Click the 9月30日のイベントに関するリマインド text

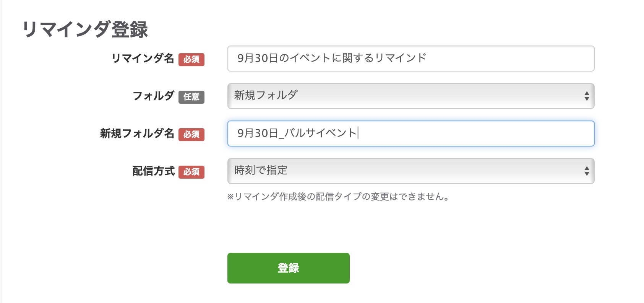point(331,58)
